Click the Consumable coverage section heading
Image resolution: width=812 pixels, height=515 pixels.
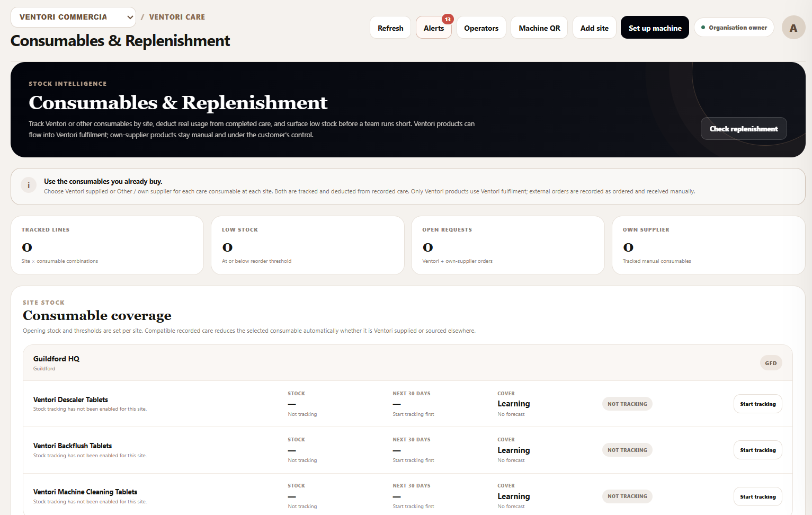(x=97, y=315)
